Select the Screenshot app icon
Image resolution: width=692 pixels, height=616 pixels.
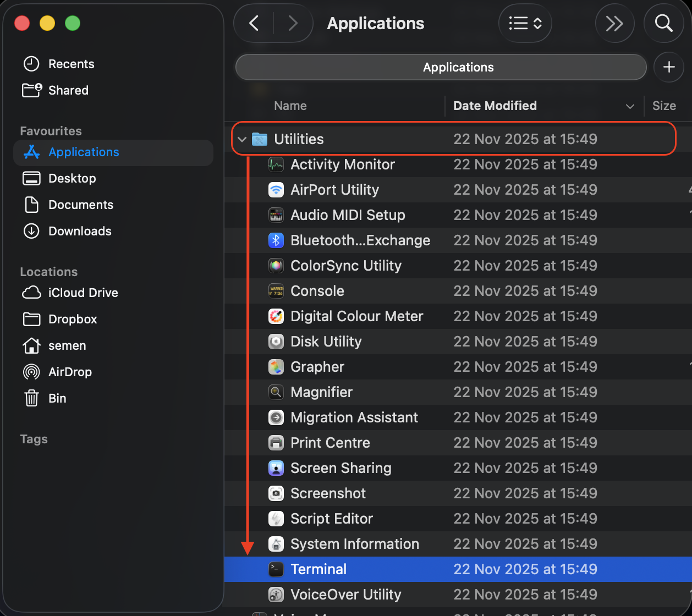tap(276, 493)
